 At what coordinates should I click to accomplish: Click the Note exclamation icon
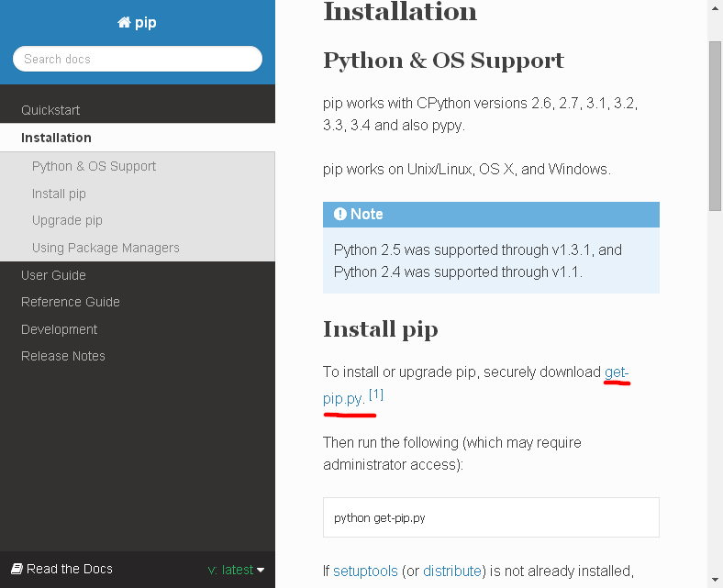[x=339, y=214]
